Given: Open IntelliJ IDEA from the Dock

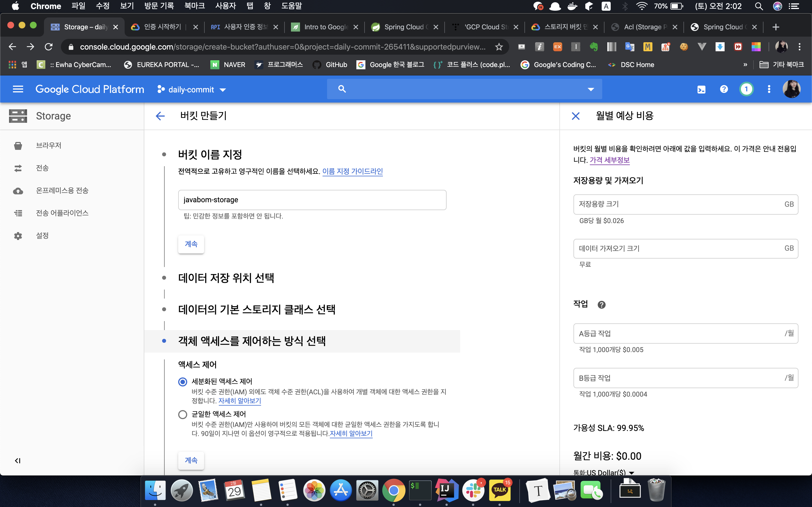Looking at the screenshot, I should point(446,490).
